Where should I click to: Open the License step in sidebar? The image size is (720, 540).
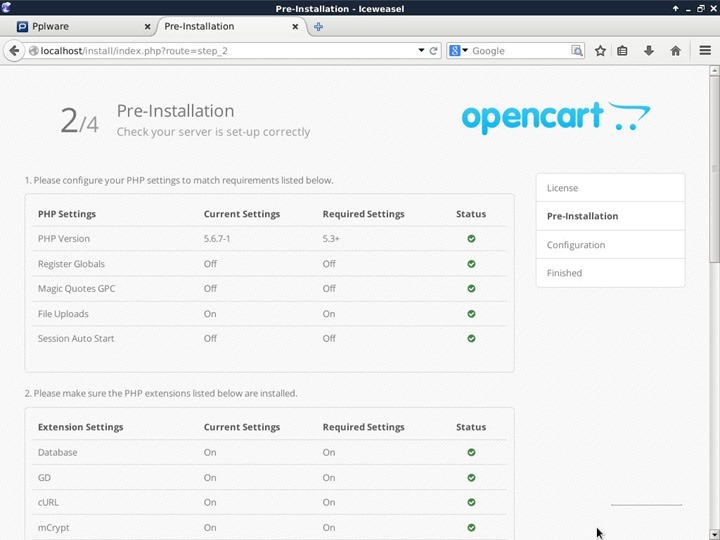[x=610, y=188]
